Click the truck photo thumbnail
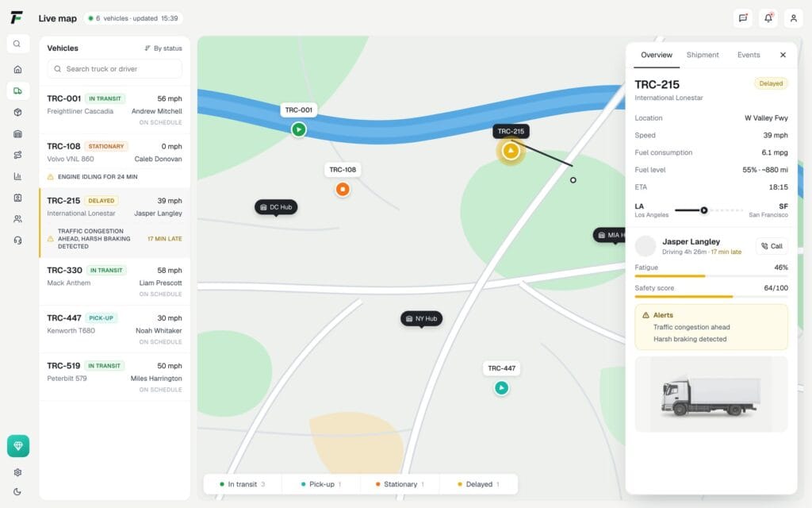Viewport: 812px width, 508px height. pos(711,394)
